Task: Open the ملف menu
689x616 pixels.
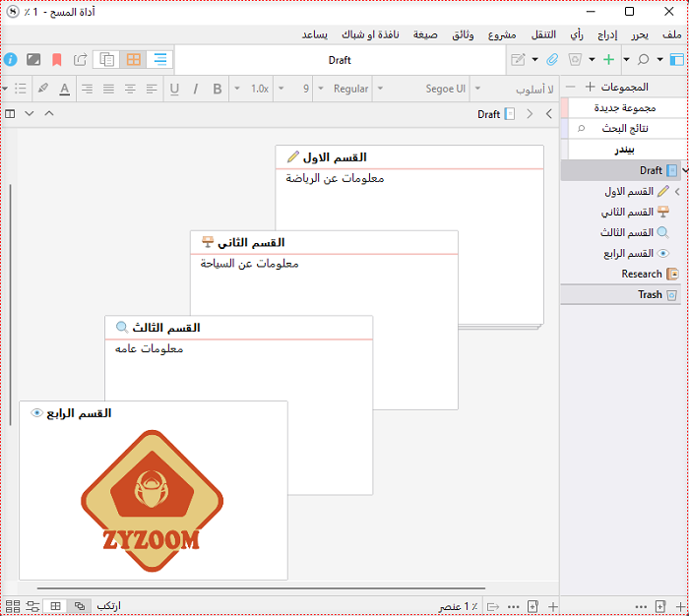Action: [672, 34]
